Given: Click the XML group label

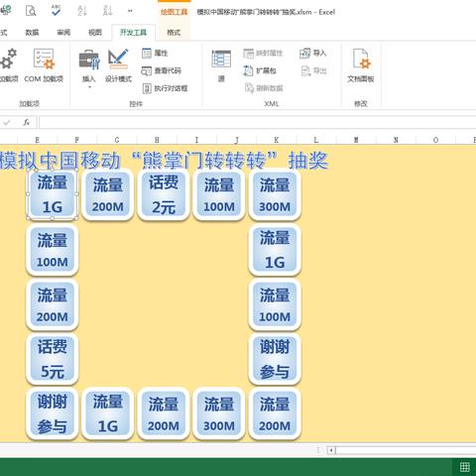Looking at the screenshot, I should click(x=272, y=104).
